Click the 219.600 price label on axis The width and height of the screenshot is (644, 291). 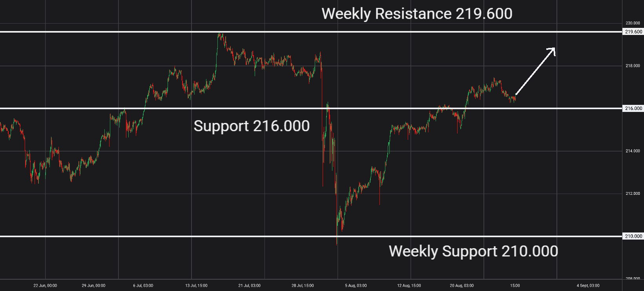click(633, 32)
